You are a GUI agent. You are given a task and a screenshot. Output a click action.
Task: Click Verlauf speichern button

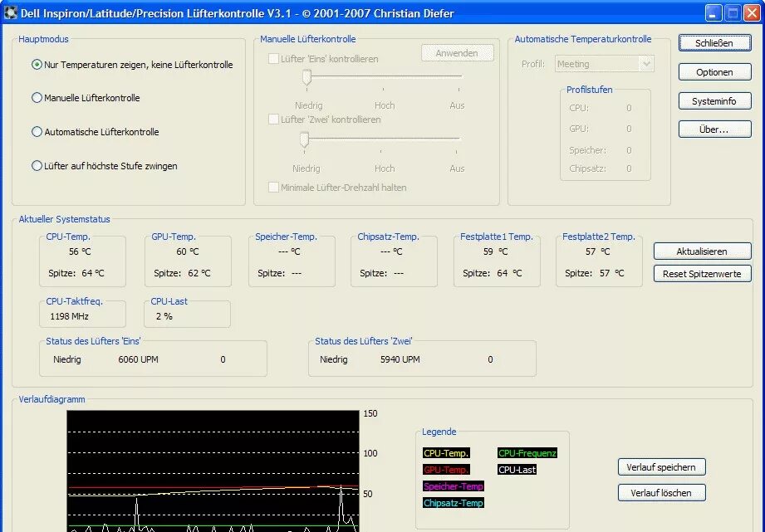click(x=661, y=466)
